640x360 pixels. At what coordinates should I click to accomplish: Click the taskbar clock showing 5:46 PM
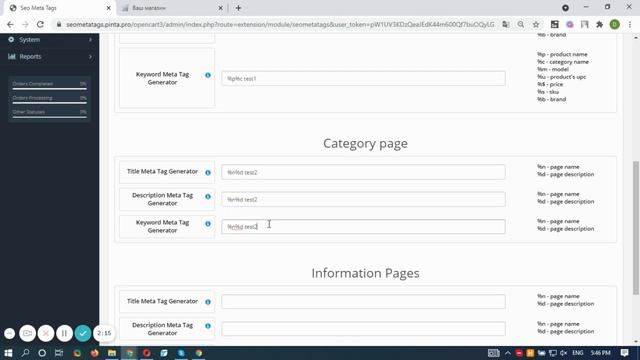click(600, 353)
